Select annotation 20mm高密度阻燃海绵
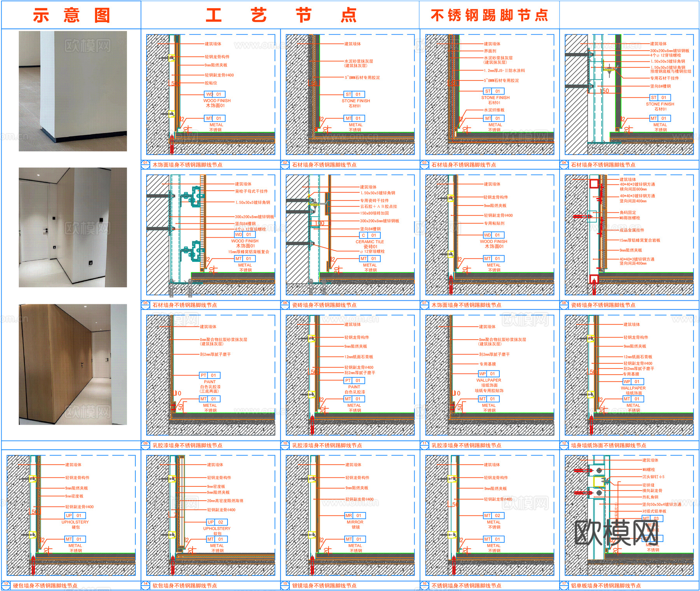This screenshot has height=591, width=700. (225, 501)
